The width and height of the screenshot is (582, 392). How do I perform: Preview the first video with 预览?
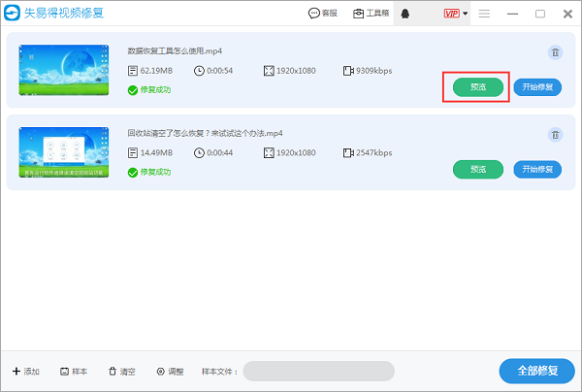[478, 87]
